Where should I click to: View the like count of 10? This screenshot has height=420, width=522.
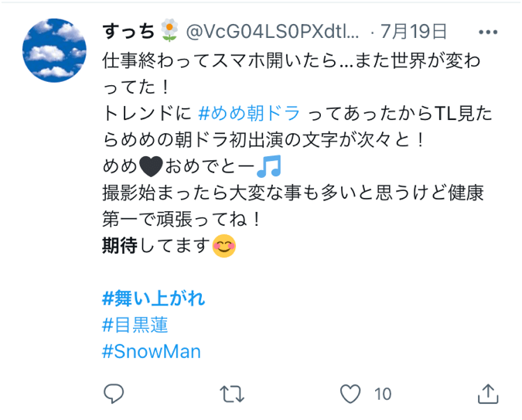click(383, 394)
